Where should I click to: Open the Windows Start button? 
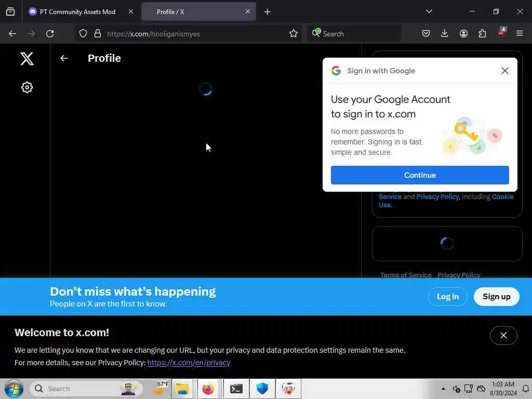coord(14,389)
